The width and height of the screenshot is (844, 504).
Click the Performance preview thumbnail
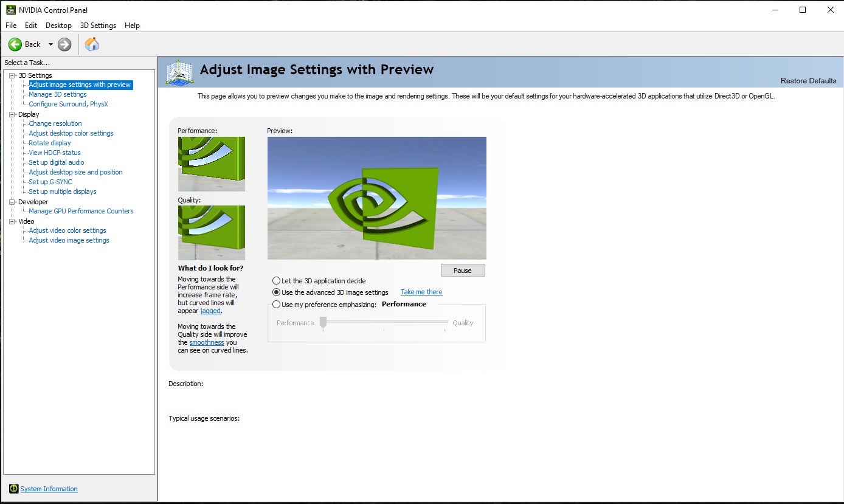212,164
